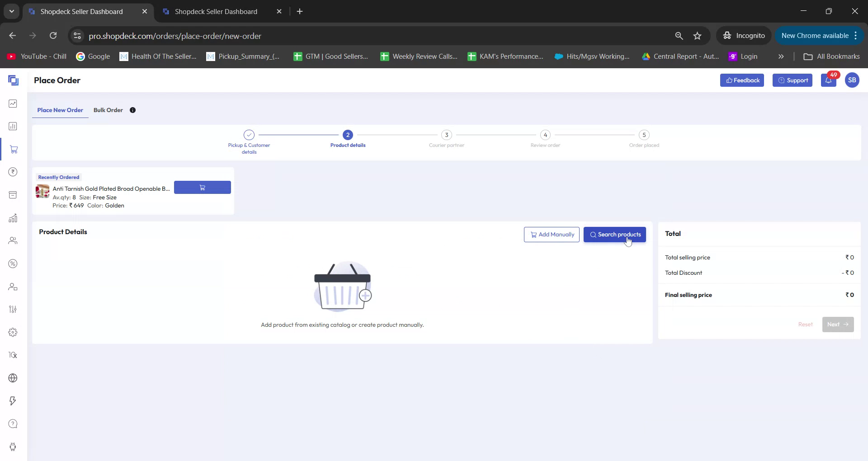Expand hidden bookmarks with the double-chevron
Image resolution: width=868 pixels, height=461 pixels.
click(781, 56)
